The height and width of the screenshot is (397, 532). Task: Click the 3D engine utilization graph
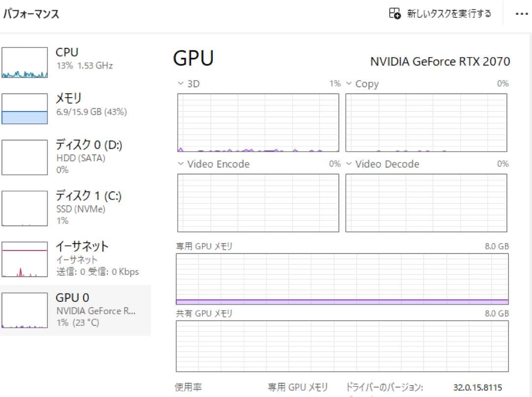pyautogui.click(x=258, y=122)
